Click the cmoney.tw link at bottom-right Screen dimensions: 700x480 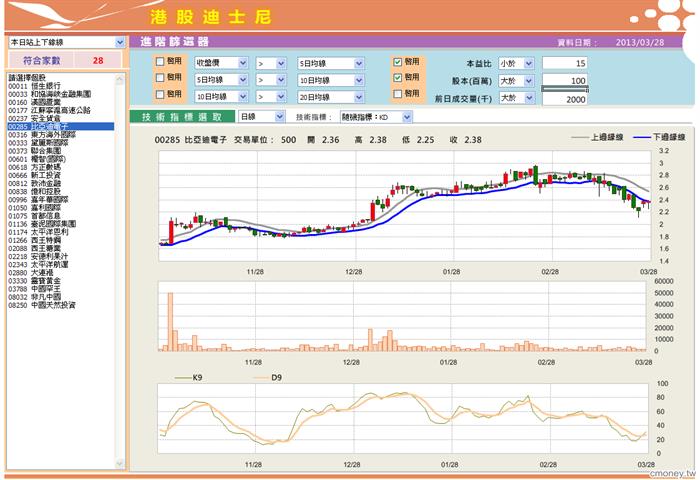[x=671, y=473]
